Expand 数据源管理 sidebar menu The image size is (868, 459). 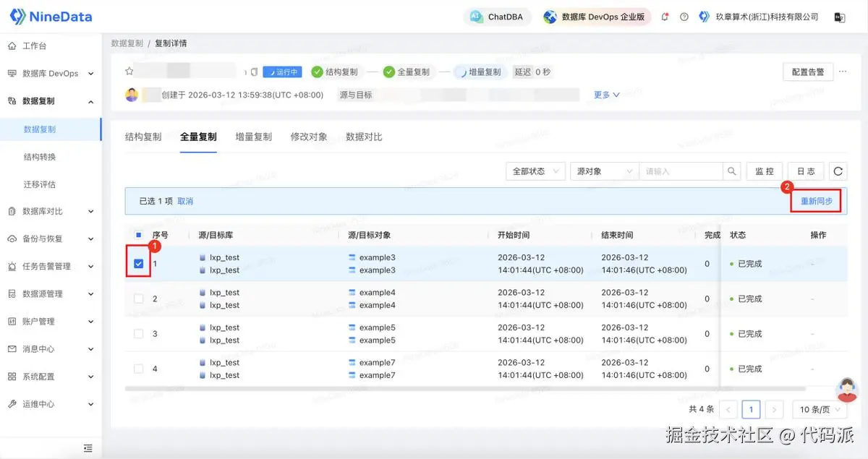point(51,293)
